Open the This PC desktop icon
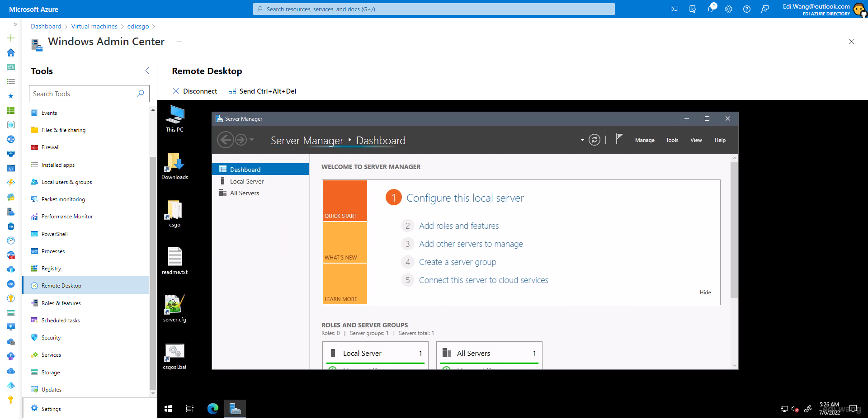Screen dimensions: 868x420 pyautogui.click(x=175, y=119)
